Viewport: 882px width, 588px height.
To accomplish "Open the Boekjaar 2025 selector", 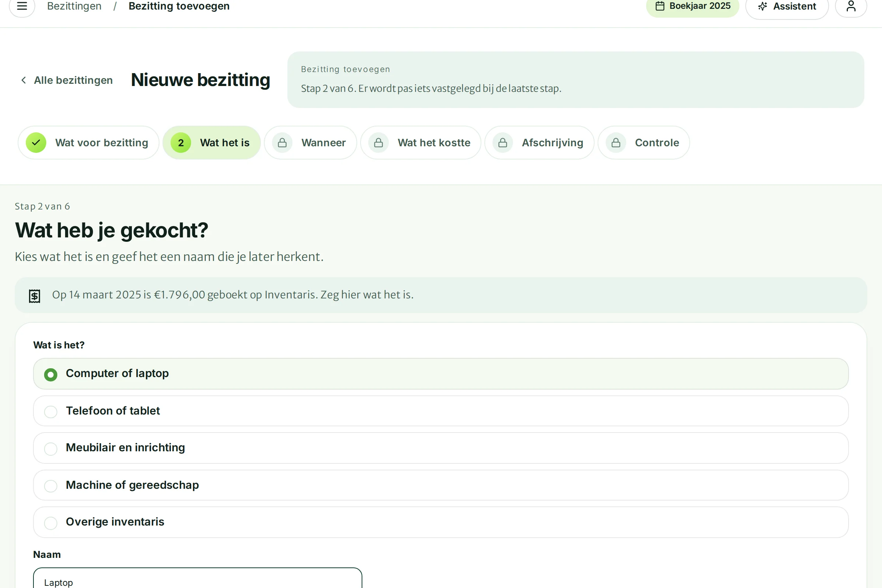I will coord(692,6).
